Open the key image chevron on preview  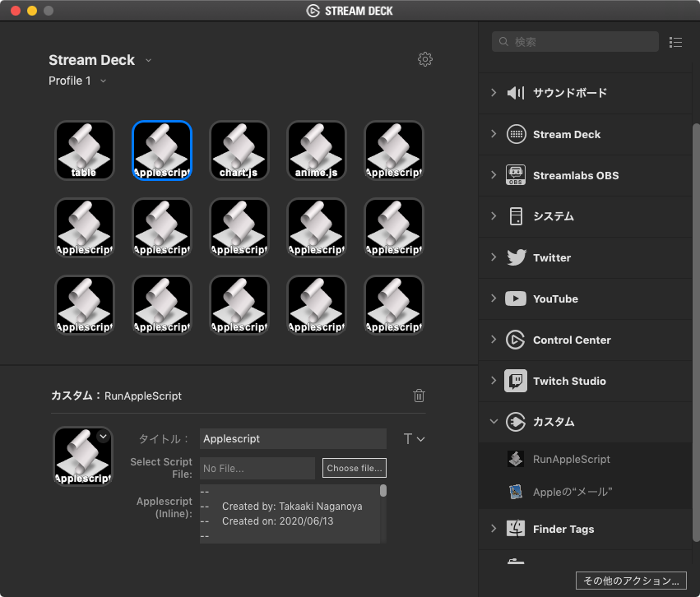click(103, 436)
